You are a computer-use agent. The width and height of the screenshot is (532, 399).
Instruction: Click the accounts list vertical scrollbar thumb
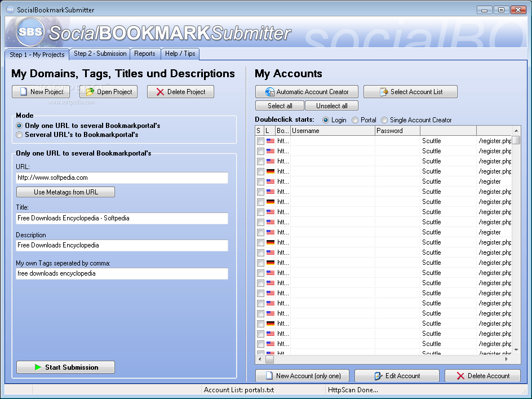pyautogui.click(x=516, y=140)
